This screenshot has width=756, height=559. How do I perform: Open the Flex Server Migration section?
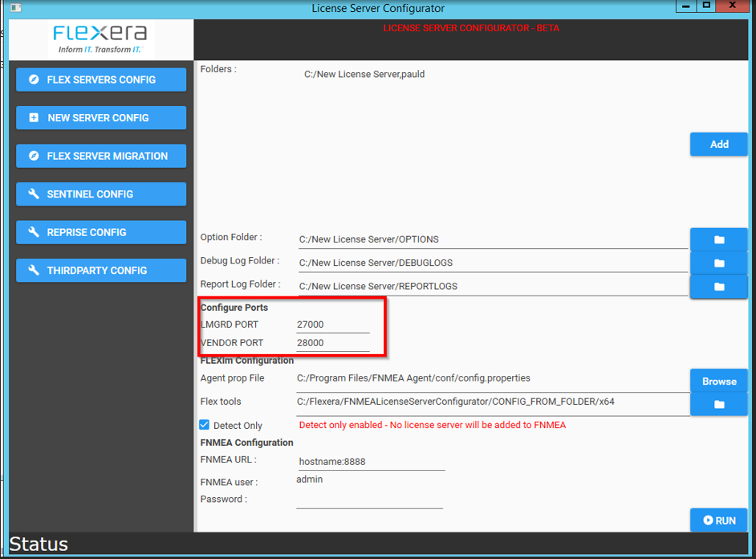click(101, 156)
